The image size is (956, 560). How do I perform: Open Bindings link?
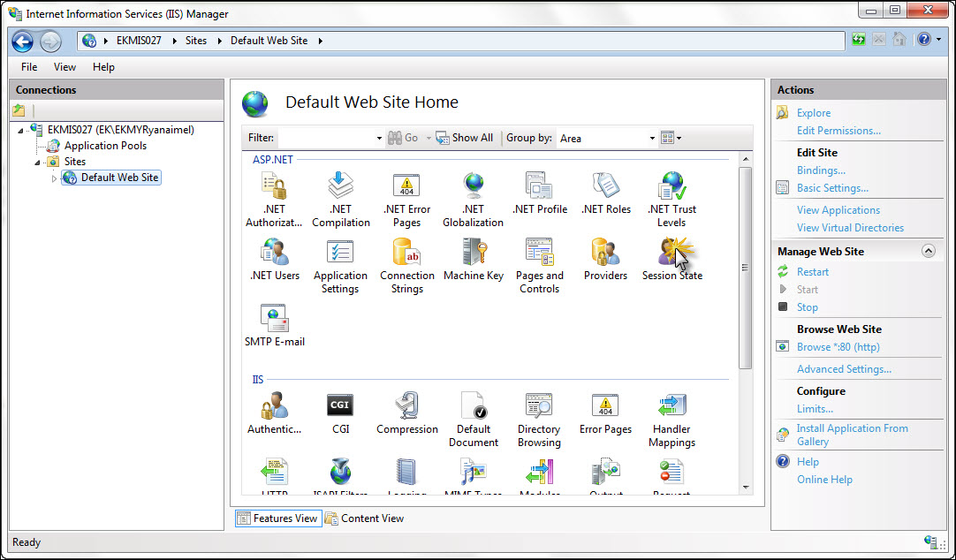pyautogui.click(x=821, y=170)
